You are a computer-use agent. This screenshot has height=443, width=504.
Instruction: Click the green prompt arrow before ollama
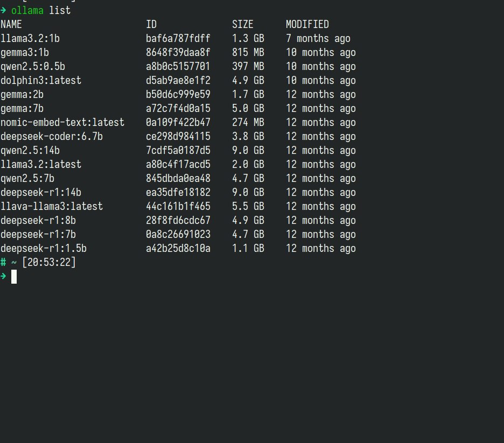click(x=4, y=10)
